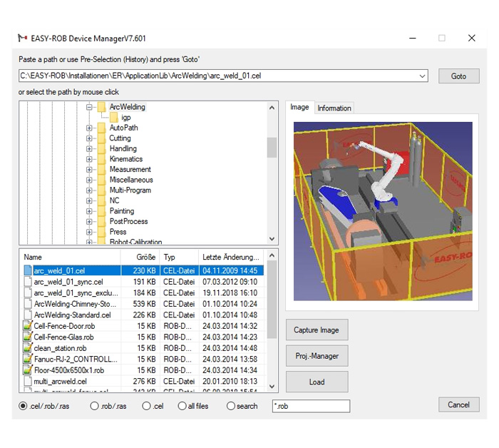Click the Kinematics folder icon

coord(101,159)
